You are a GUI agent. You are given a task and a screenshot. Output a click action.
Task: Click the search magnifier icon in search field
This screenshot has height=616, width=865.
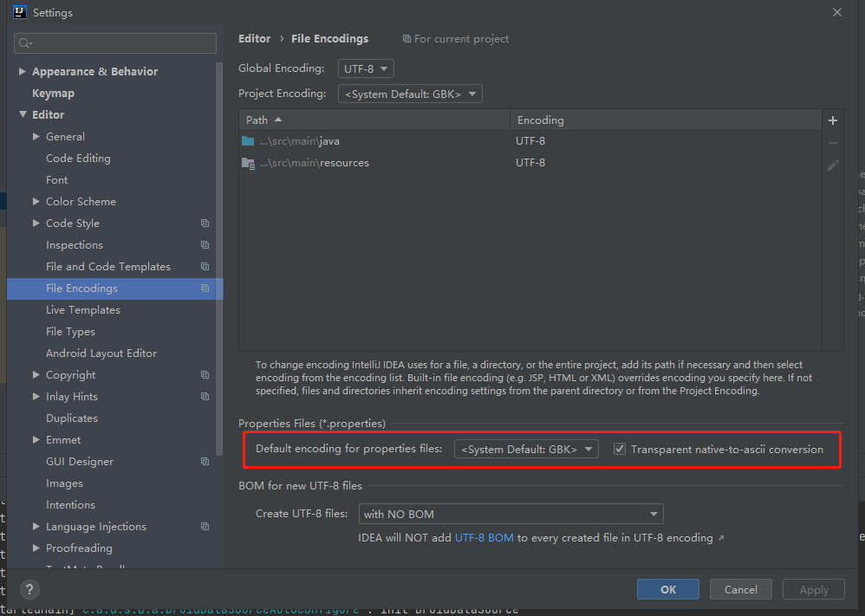25,43
